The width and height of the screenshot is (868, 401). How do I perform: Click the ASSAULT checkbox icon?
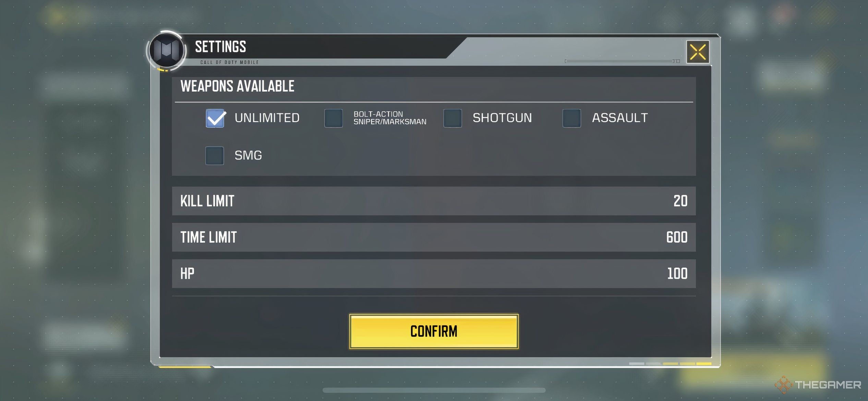click(x=572, y=117)
